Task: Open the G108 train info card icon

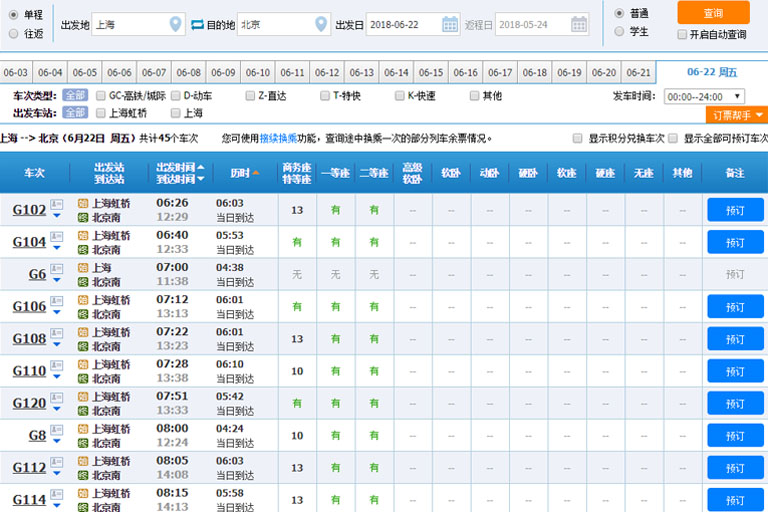Action: [57, 333]
